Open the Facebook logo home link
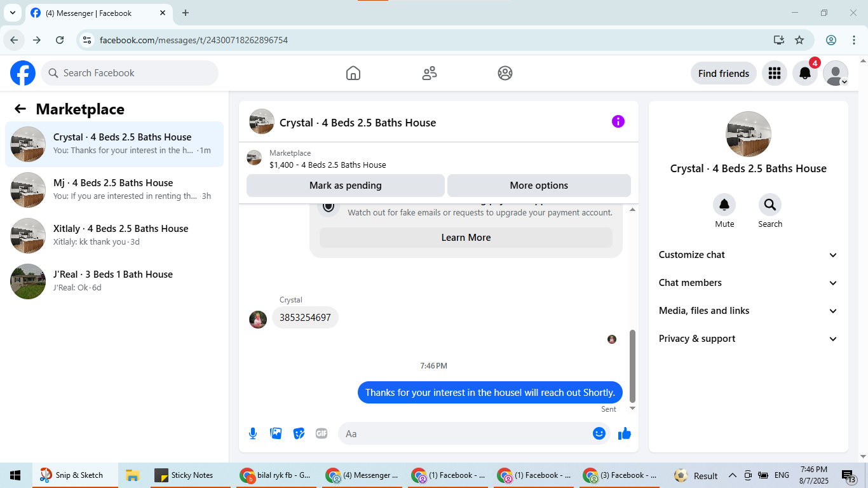 [23, 73]
